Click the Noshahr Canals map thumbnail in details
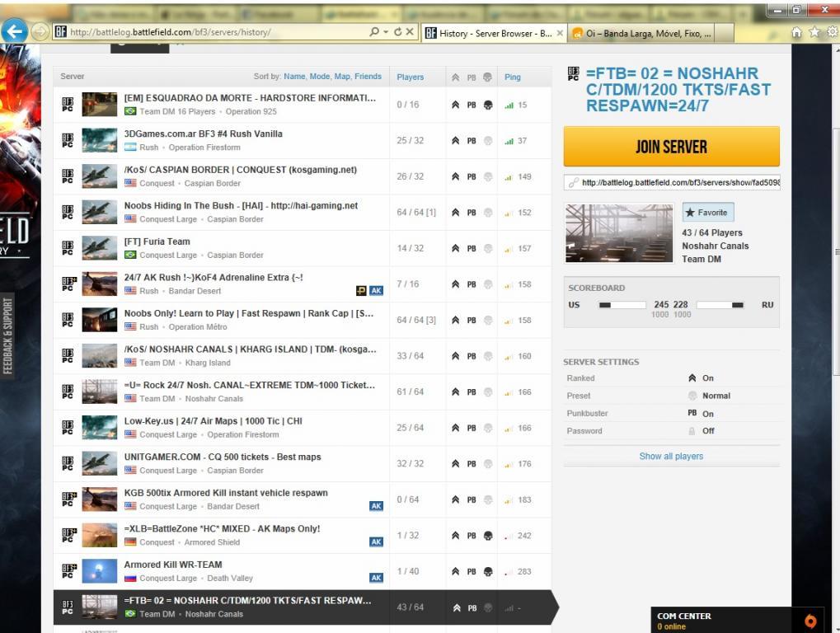840x633 pixels. pos(619,233)
